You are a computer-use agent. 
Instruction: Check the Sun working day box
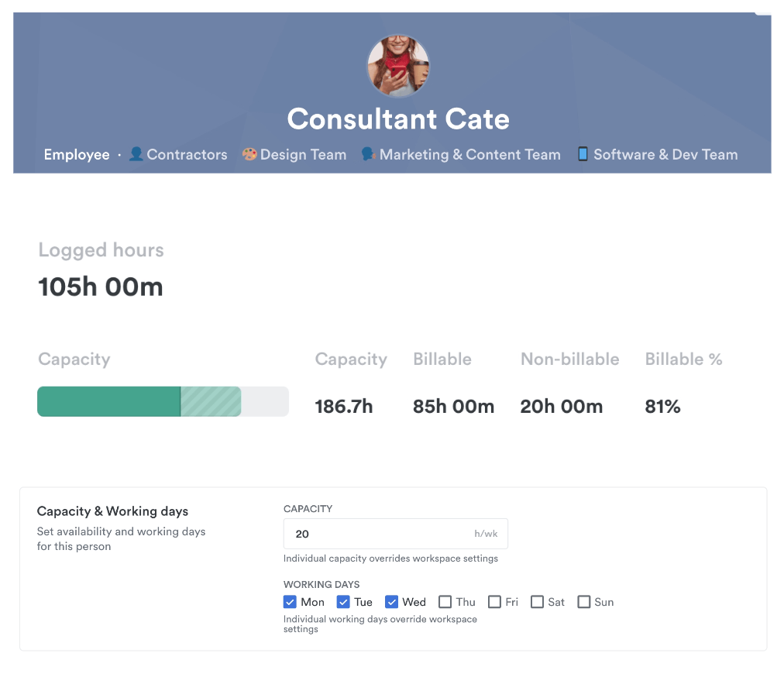(584, 602)
